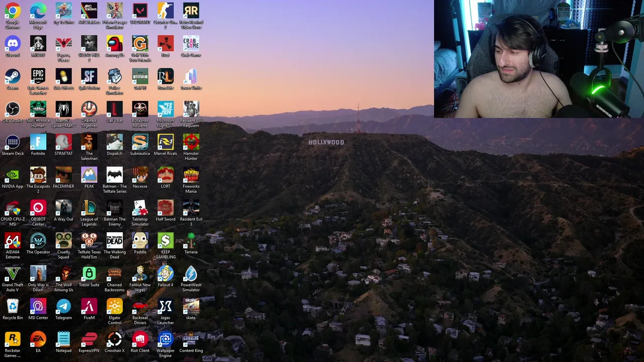644x362 pixels.
Task: Click the STRAFTAT game icon
Action: pos(63,145)
